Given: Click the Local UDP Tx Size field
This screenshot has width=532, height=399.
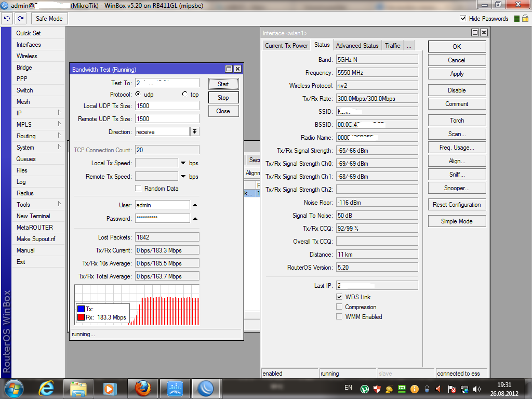Looking at the screenshot, I should [x=167, y=105].
